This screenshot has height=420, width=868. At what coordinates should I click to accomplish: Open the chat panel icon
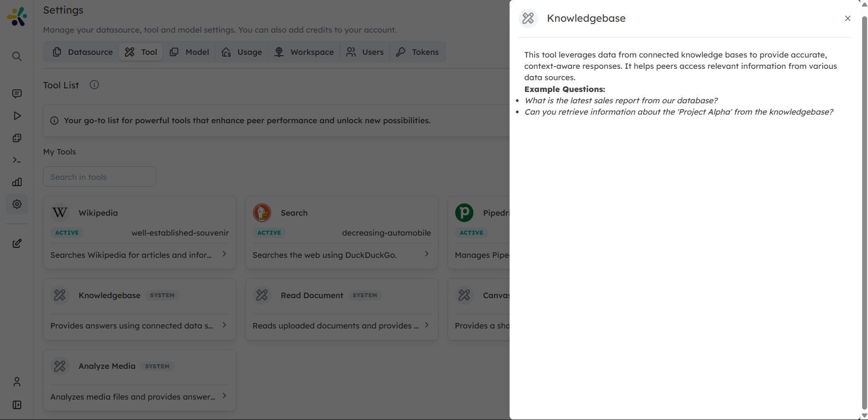17,93
